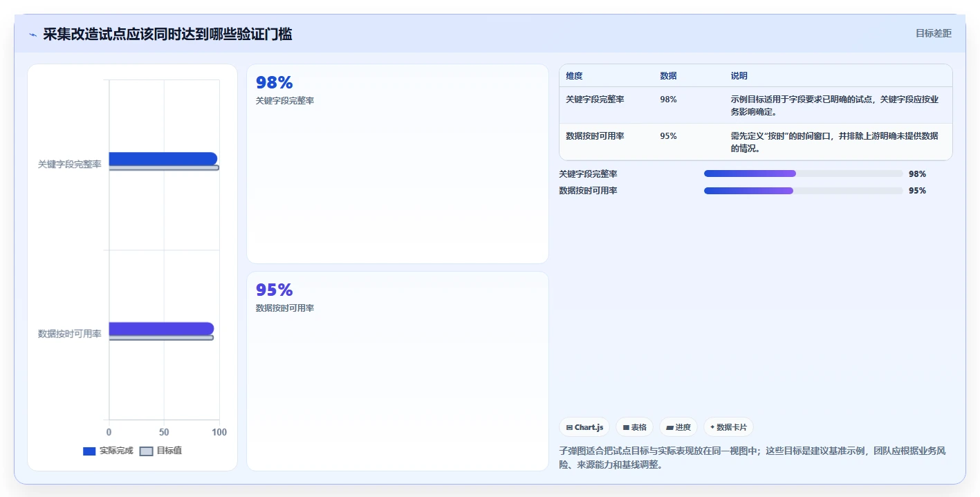Click the 95% progress percentage label
The width and height of the screenshot is (980, 497).
[917, 191]
